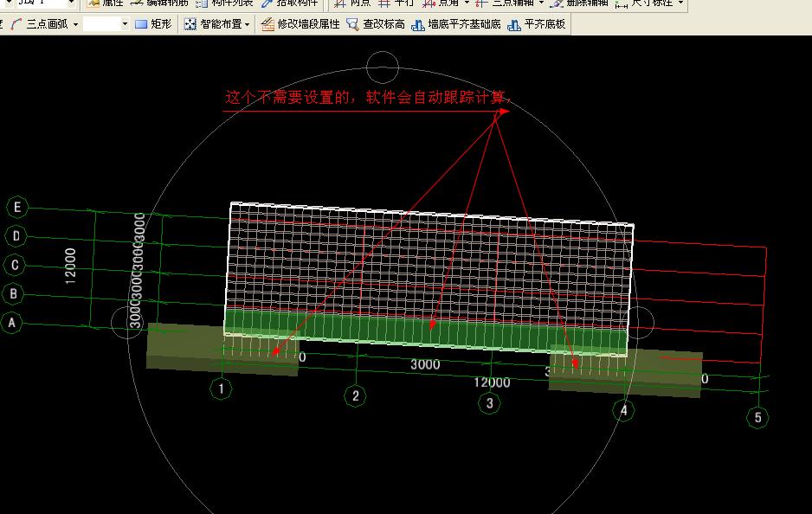Click axis bubble A on the grid
The image size is (812, 514).
point(11,323)
